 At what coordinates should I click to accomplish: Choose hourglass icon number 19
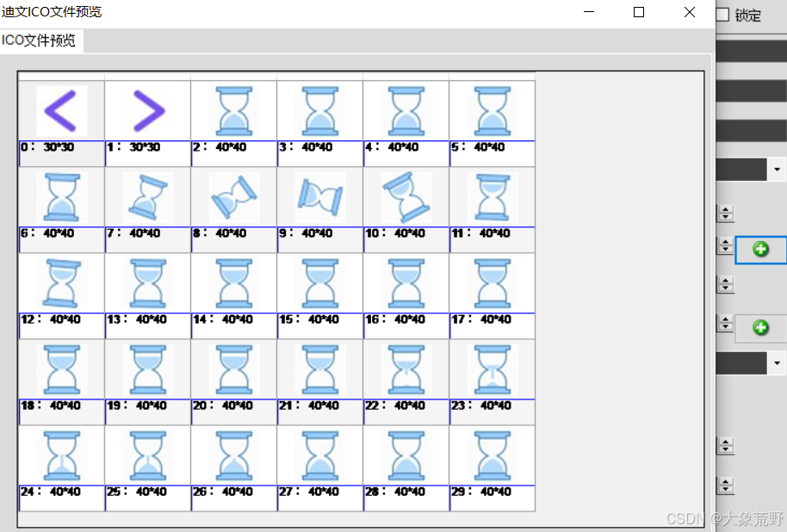point(147,370)
